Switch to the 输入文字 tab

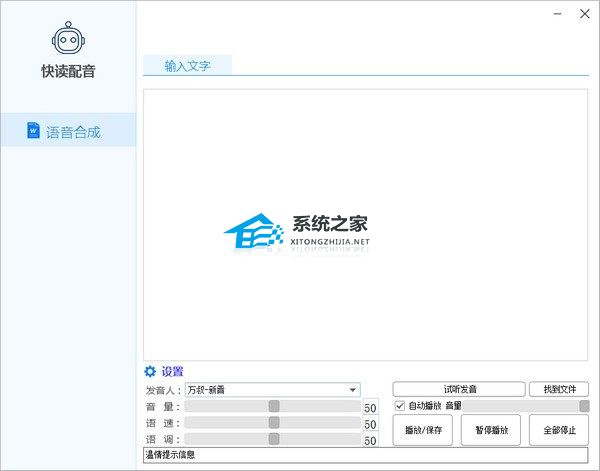pyautogui.click(x=188, y=65)
